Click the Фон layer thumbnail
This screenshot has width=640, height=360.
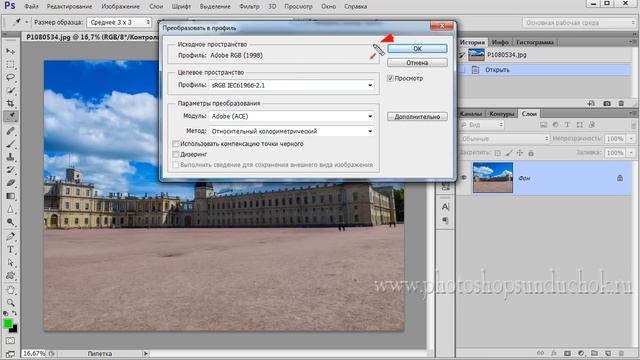(493, 178)
